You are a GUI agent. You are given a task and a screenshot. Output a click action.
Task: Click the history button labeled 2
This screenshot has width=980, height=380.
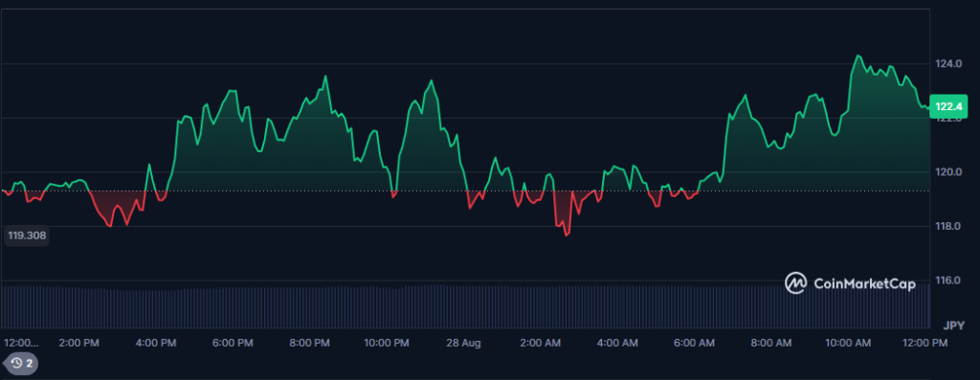click(x=22, y=363)
